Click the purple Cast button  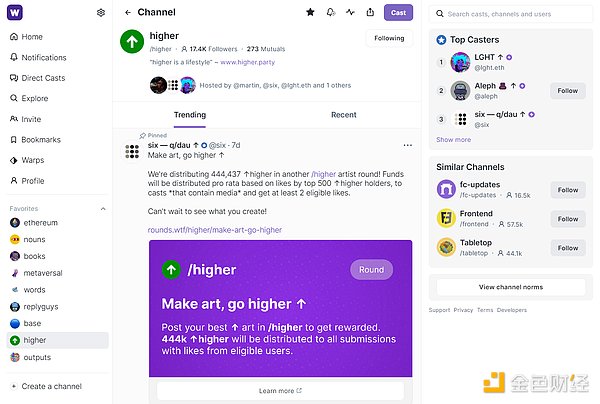(398, 13)
